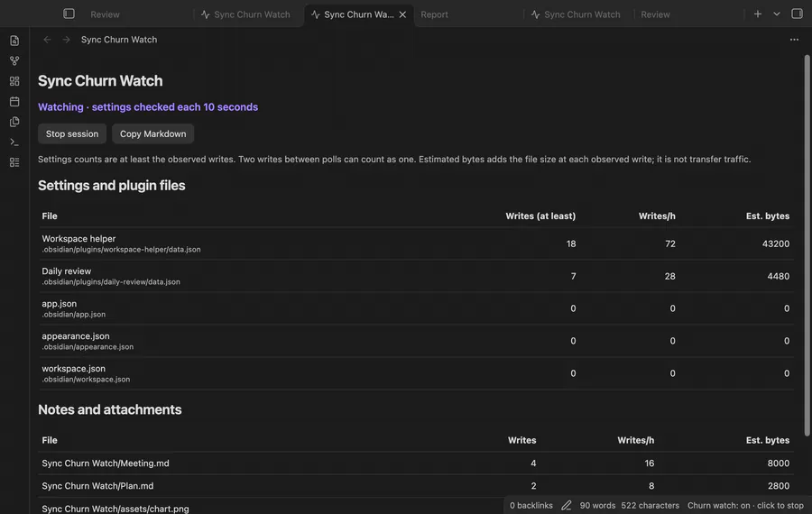812x514 pixels.
Task: Click the Settings and plugin files heading
Action: click(111, 185)
